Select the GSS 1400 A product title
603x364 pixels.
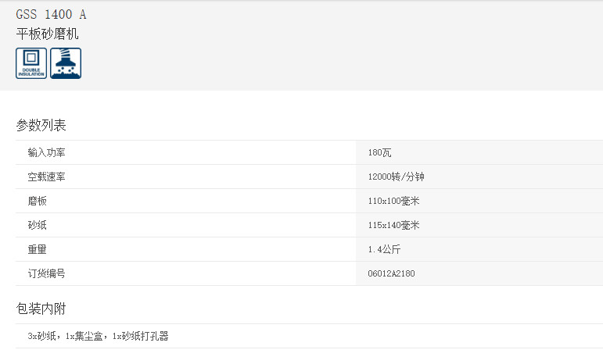[51, 14]
